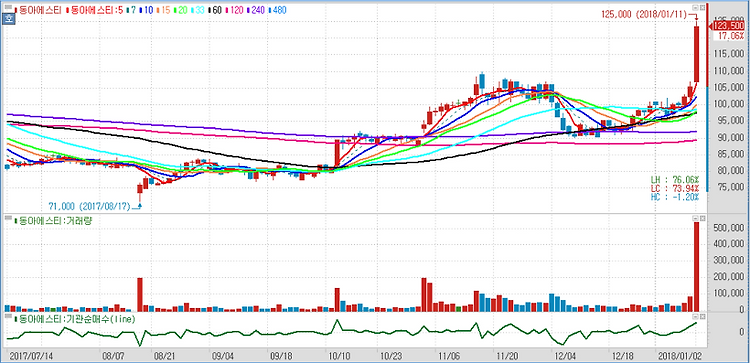Viewport: 750px width, 363px height.
Task: Click the 09/18 date axis label
Action: [x=281, y=356]
